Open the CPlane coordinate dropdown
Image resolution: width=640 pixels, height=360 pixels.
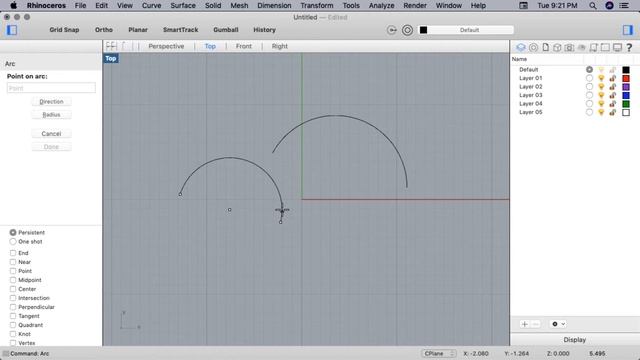[x=438, y=353]
